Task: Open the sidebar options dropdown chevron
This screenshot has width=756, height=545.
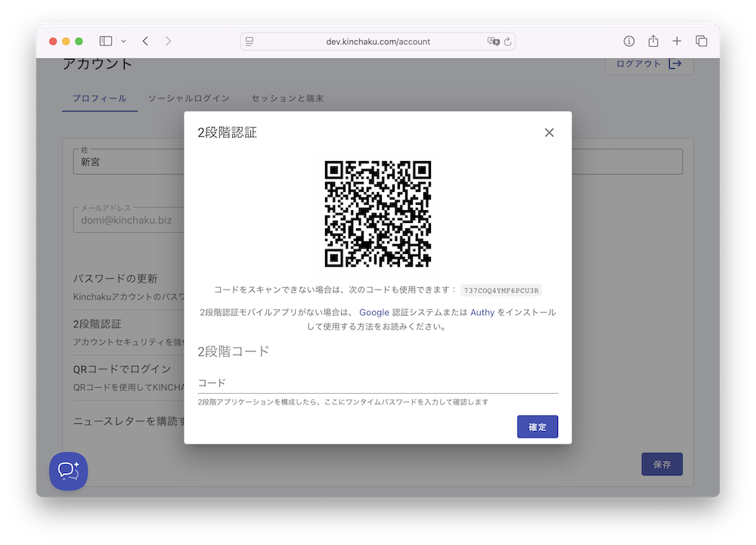Action: click(123, 42)
